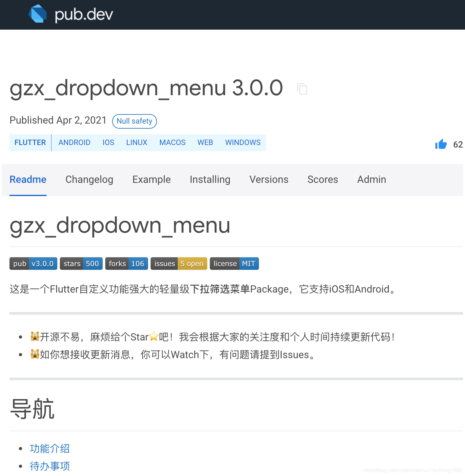465x476 pixels.
Task: Select the LINUX platform tag
Action: point(137,142)
